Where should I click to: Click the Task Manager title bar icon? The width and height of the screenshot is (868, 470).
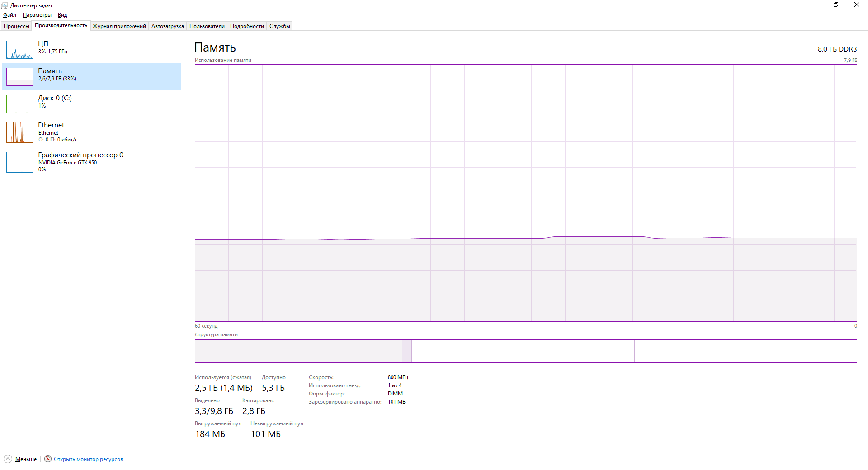point(5,5)
